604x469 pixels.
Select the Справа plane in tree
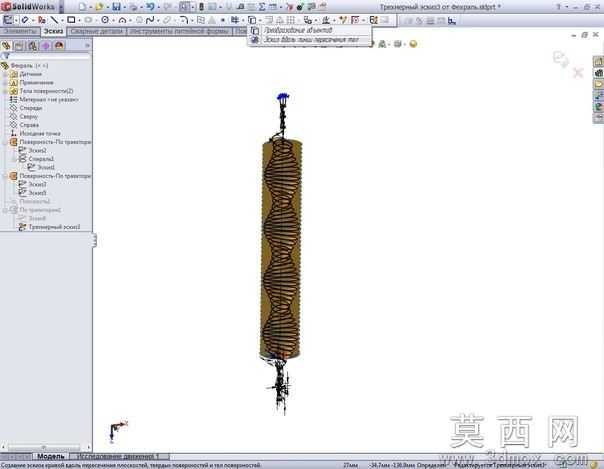pos(29,125)
